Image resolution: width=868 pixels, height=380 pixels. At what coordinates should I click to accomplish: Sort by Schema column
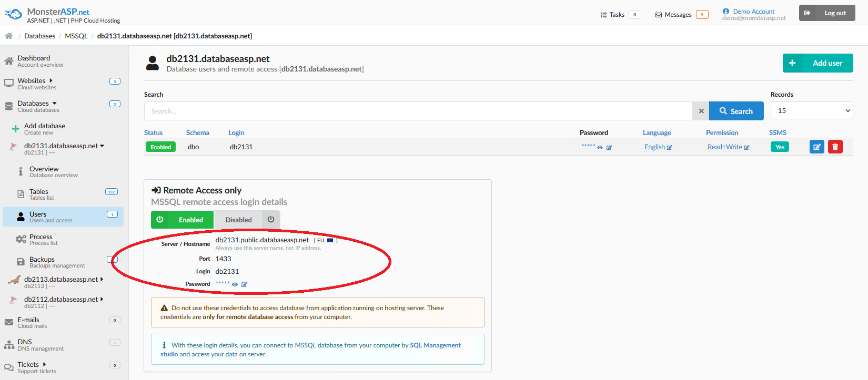tap(198, 133)
